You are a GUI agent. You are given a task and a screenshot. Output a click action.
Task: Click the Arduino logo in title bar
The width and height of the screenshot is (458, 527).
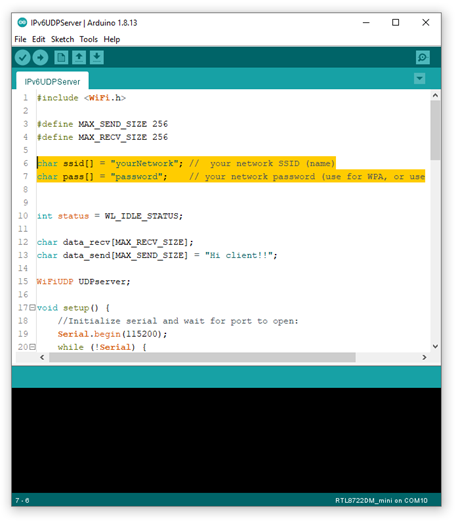pos(22,23)
